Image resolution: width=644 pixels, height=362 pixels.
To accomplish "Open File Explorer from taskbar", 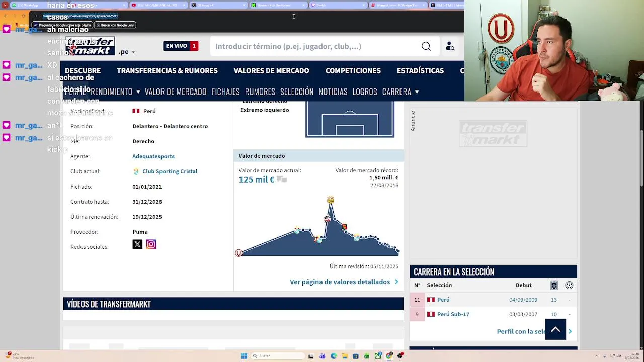I will [x=345, y=356].
